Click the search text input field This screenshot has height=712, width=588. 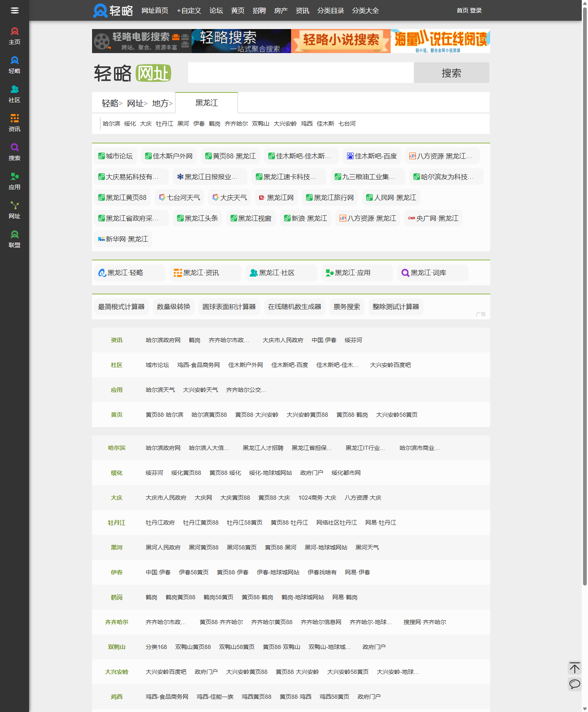[301, 73]
